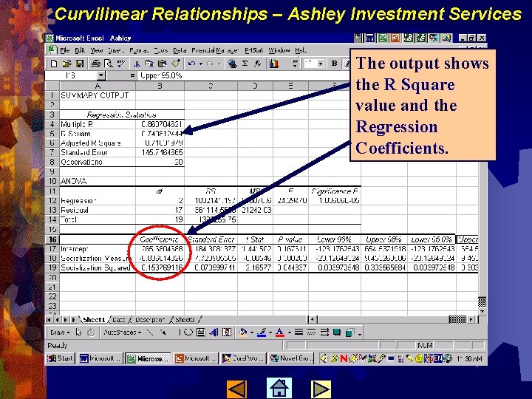Click the vertical scrollbar down arrow
Viewport: 532px width, 399px height.
click(482, 310)
